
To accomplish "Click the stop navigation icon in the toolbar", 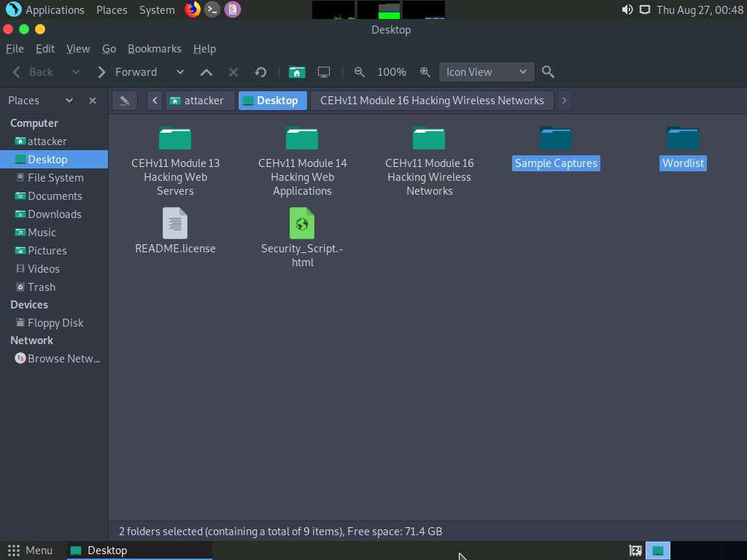I will click(x=233, y=71).
